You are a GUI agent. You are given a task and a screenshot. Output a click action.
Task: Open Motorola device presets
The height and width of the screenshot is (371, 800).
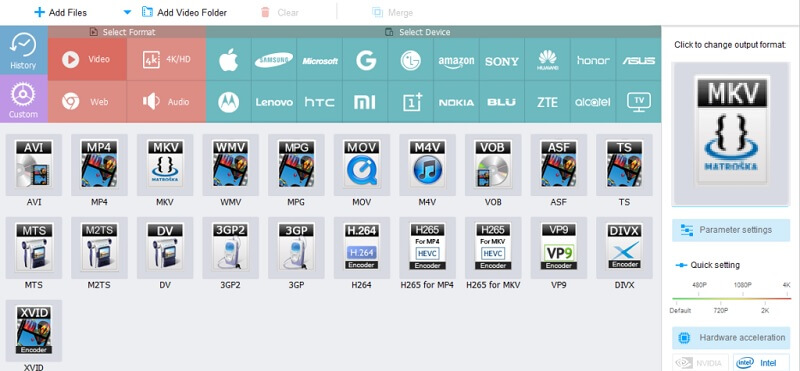point(229,102)
